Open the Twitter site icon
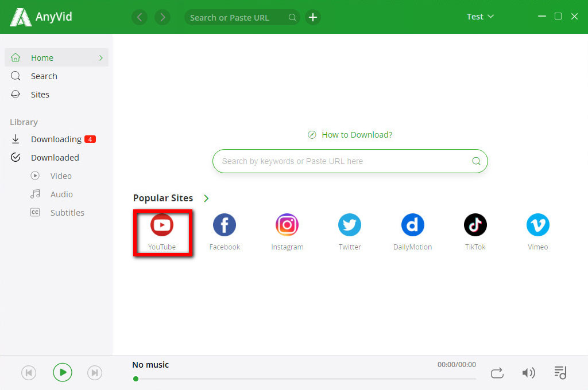Screen dimensions: 588x390 click(x=350, y=225)
